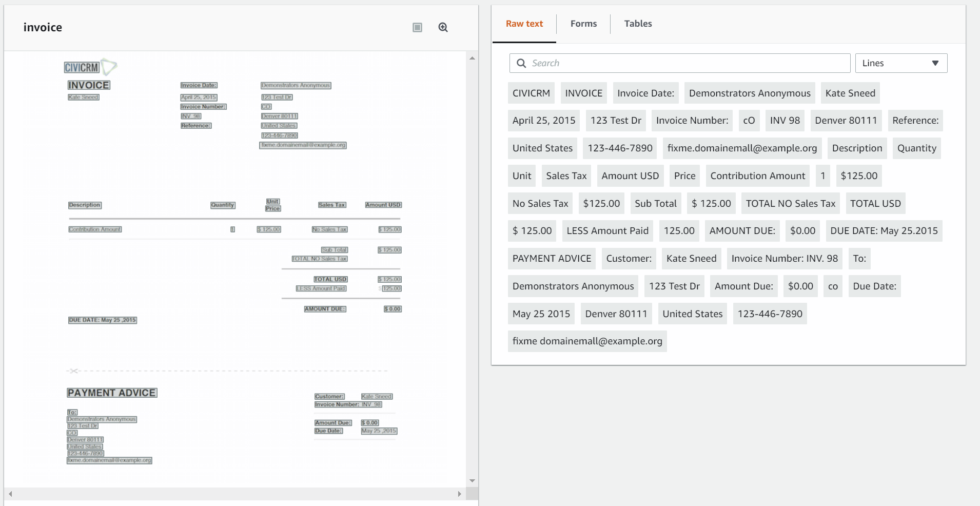Image resolution: width=980 pixels, height=506 pixels.
Task: Select the 'Quantity' result chip
Action: click(x=916, y=148)
